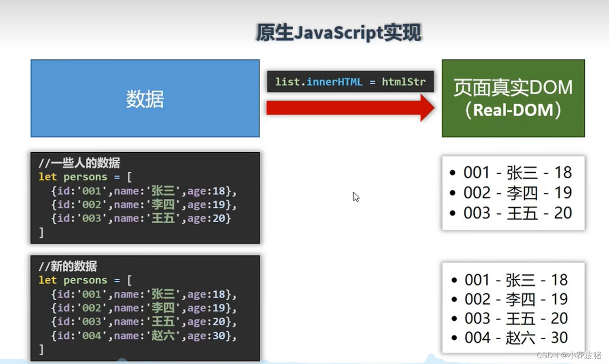The height and width of the screenshot is (364, 609).
Task: Click the new data block's id:'001' line
Action: (x=144, y=295)
